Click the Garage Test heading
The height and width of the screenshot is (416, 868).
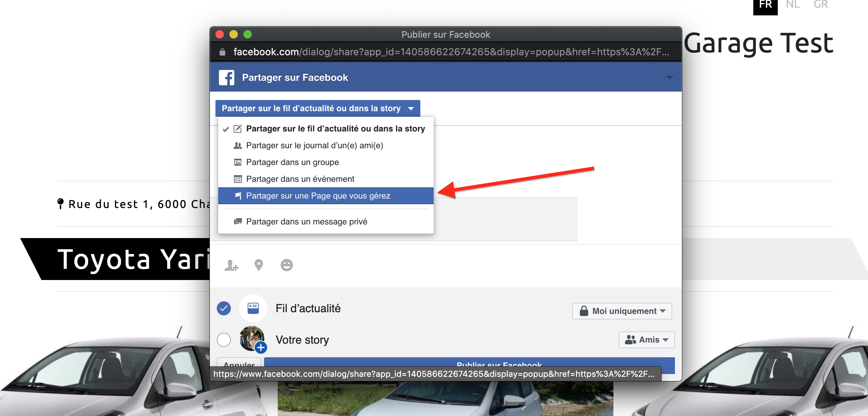(x=759, y=43)
